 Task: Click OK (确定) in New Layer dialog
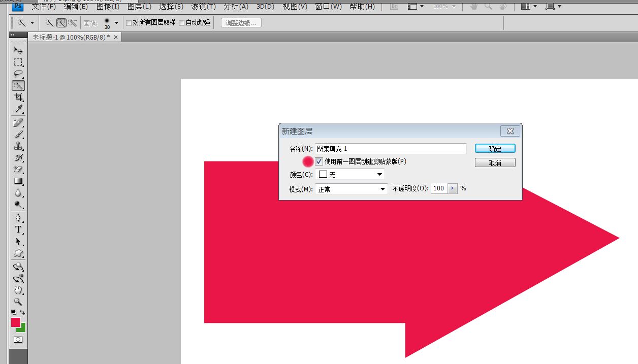495,149
